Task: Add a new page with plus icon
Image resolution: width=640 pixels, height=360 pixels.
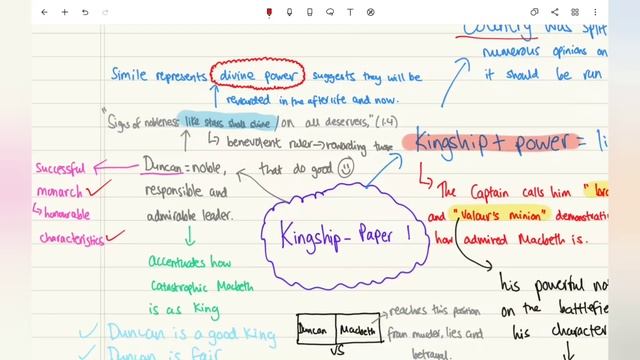Action: (x=64, y=12)
